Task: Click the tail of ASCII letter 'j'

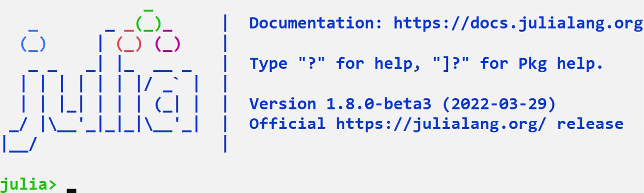Action: coord(19,136)
